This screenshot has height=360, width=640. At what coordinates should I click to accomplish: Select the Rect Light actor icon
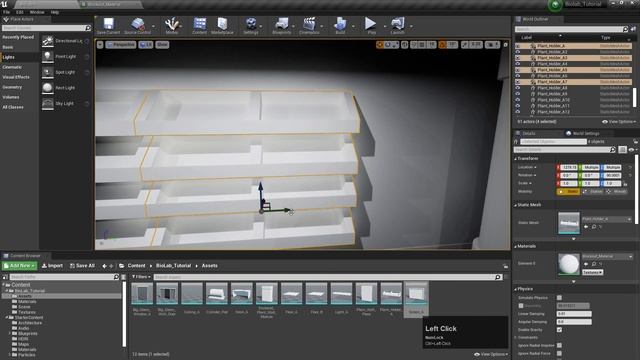[48, 88]
